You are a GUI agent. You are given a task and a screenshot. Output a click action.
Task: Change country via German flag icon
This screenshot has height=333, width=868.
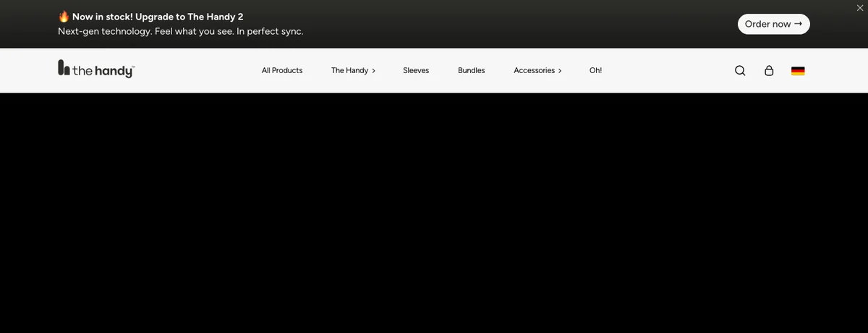pyautogui.click(x=798, y=71)
